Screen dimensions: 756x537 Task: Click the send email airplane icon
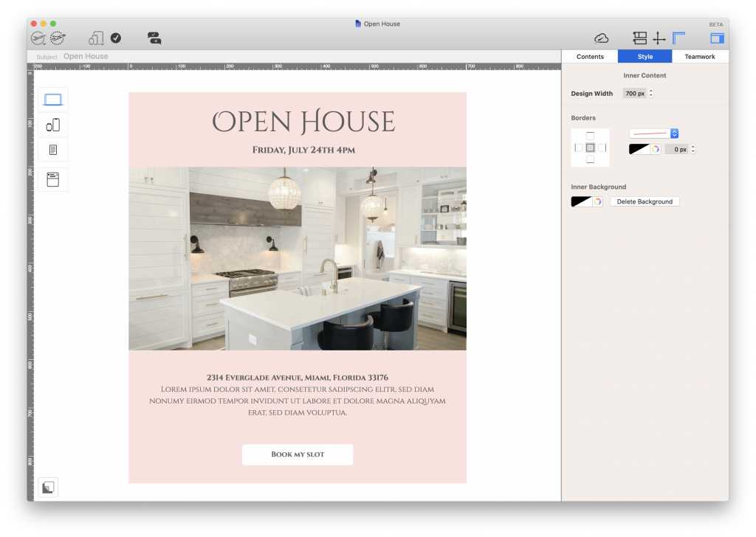tap(38, 38)
